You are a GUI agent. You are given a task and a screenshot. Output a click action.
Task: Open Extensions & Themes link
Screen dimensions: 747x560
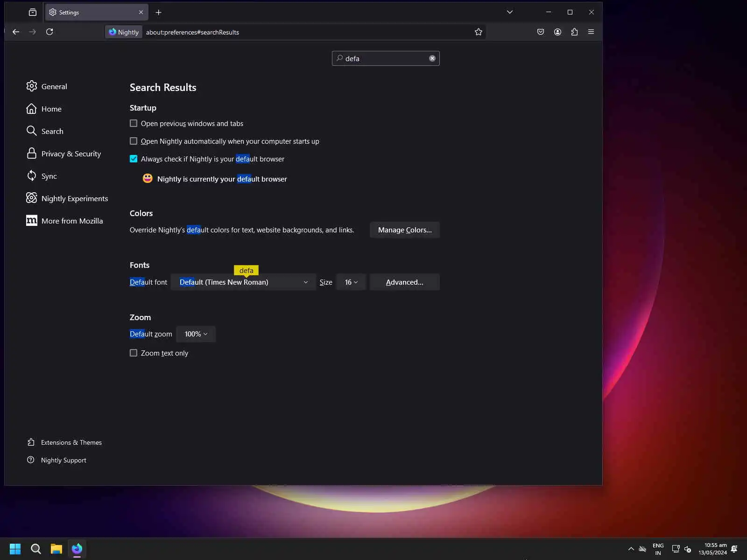point(64,442)
